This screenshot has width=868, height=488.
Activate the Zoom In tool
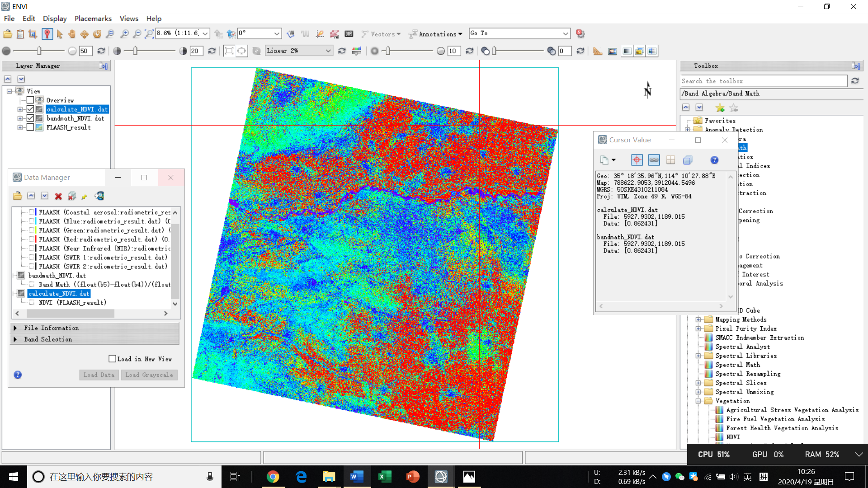click(x=125, y=34)
